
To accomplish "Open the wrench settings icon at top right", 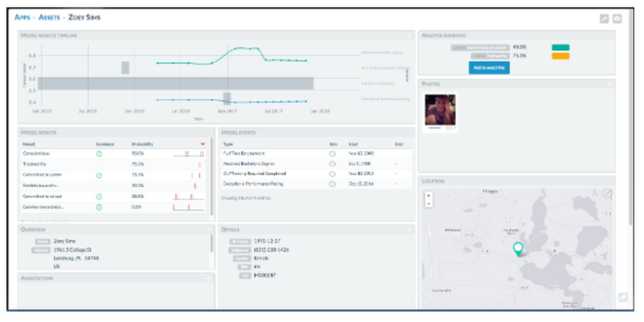I will click(604, 19).
